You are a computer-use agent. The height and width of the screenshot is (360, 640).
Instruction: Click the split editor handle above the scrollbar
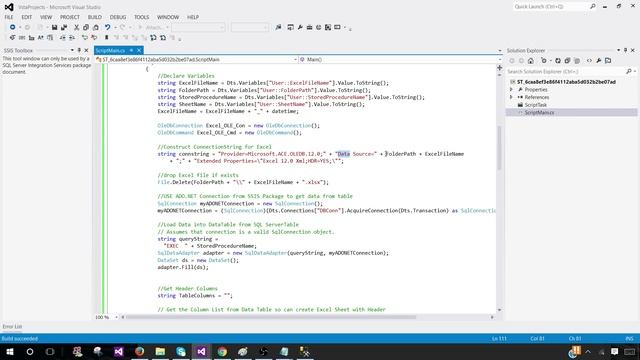point(500,68)
